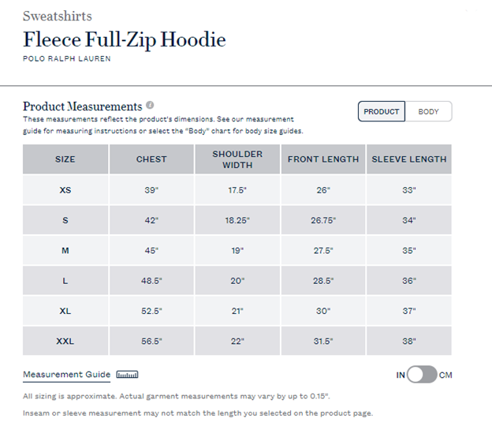Click the SLEEVE LENGTH column header

(409, 159)
